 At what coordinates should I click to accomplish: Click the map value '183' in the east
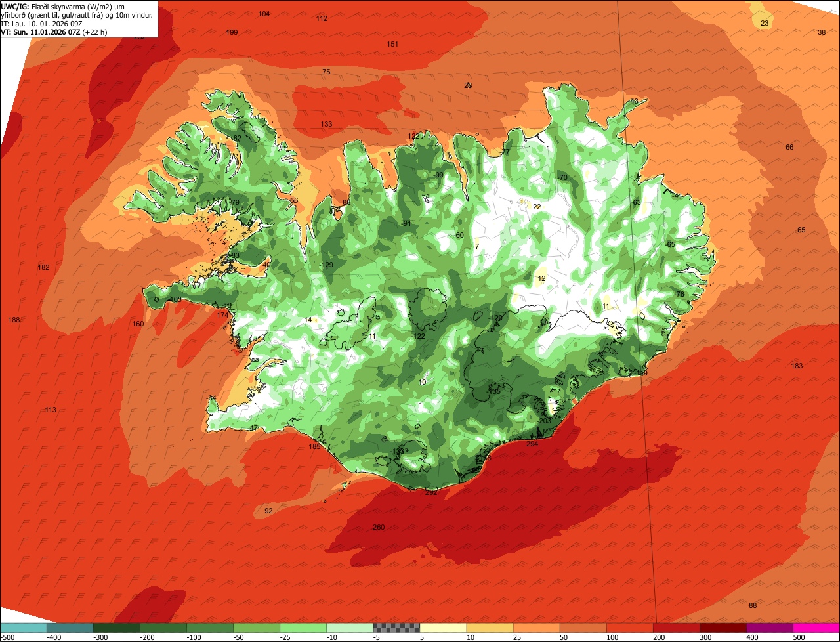pos(797,366)
